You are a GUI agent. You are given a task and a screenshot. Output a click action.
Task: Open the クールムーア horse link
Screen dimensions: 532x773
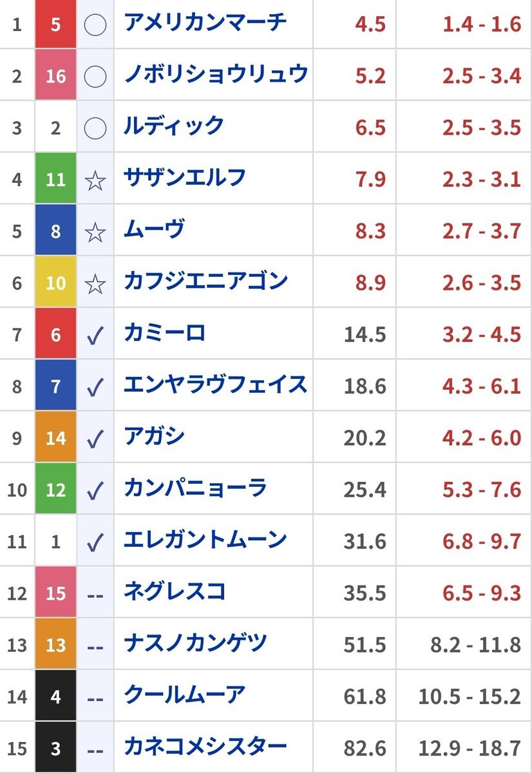coord(185,695)
